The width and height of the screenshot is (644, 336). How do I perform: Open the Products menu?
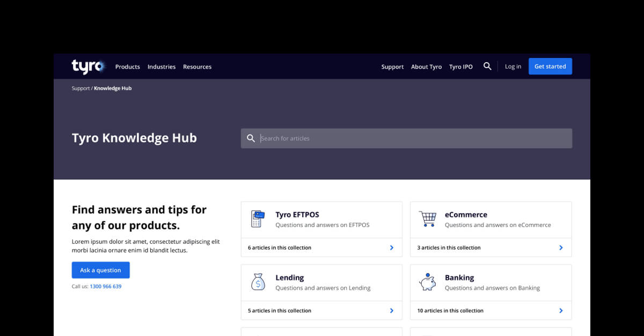[128, 67]
